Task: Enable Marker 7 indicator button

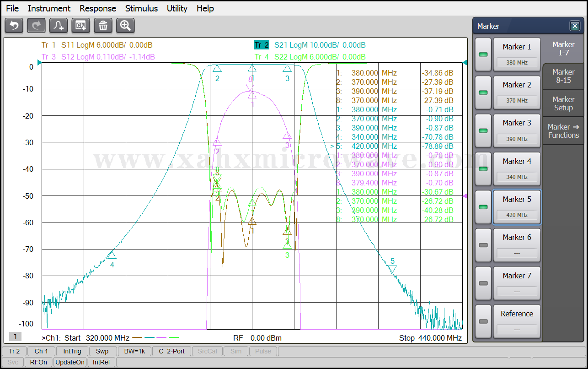Action: pyautogui.click(x=483, y=283)
